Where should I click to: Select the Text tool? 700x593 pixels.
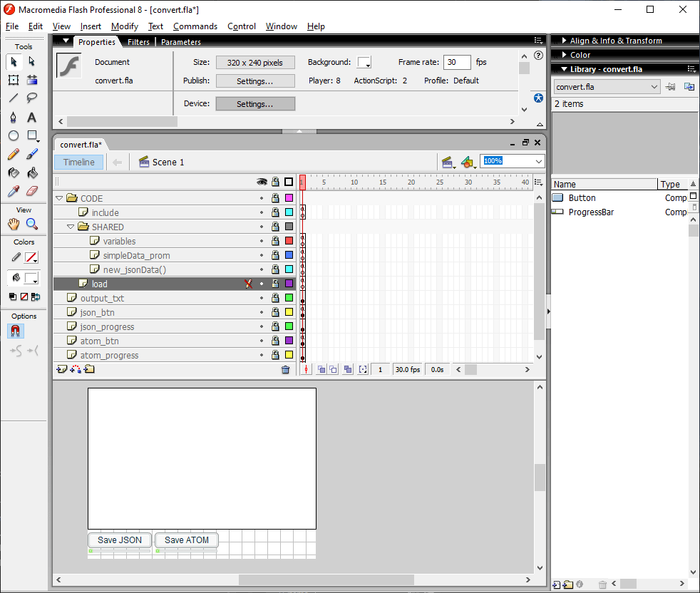[32, 117]
